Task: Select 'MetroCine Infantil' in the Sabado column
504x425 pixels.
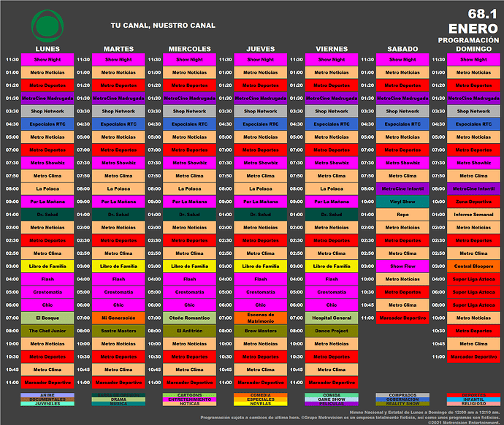Action: tap(402, 189)
